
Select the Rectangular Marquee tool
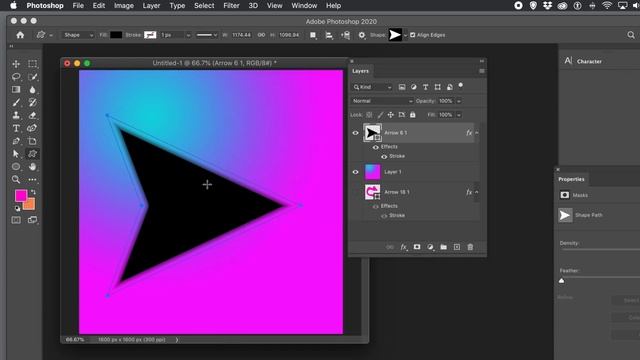click(32, 64)
